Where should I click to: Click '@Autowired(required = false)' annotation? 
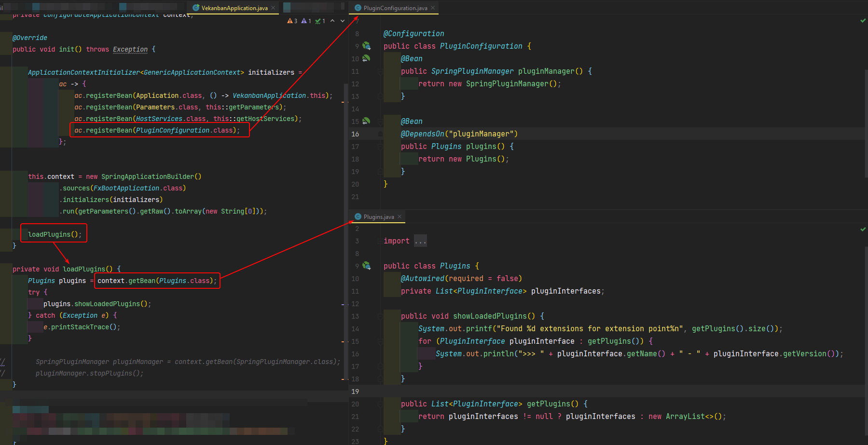coord(461,279)
